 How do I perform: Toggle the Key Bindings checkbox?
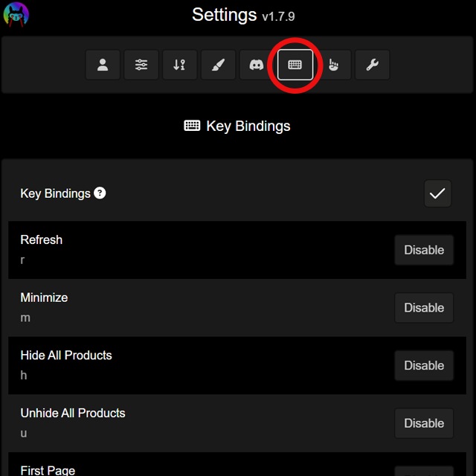click(437, 193)
